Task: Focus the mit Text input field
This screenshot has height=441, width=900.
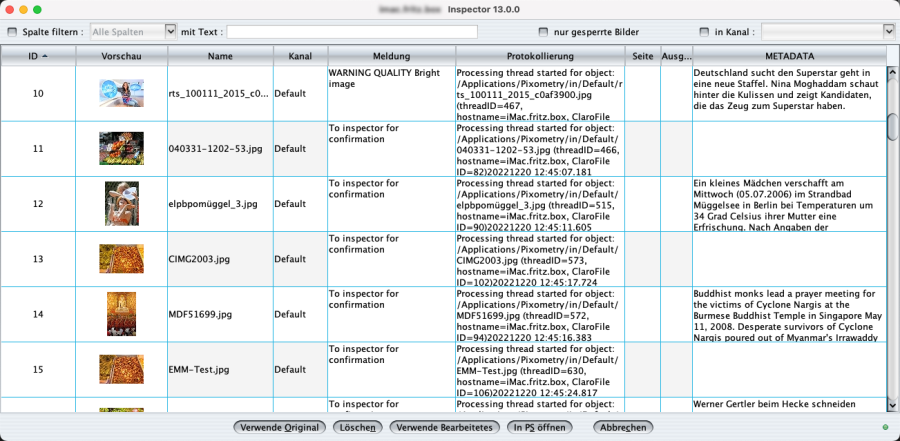Action: coord(352,32)
